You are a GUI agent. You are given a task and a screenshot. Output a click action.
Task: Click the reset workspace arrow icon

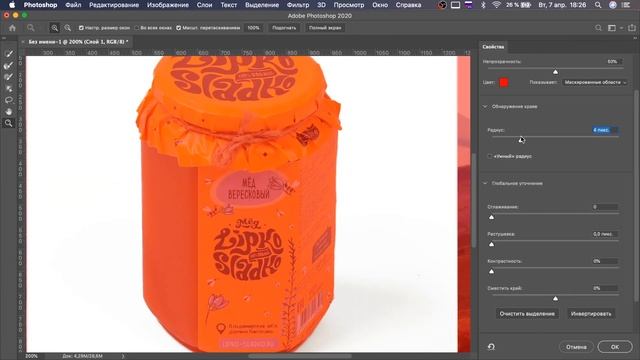pos(491,347)
